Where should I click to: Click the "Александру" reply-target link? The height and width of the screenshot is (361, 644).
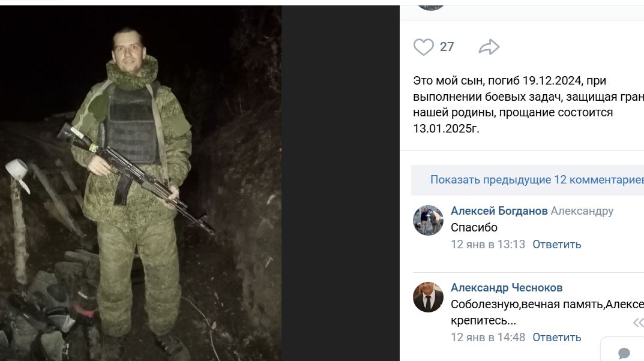pyautogui.click(x=582, y=211)
